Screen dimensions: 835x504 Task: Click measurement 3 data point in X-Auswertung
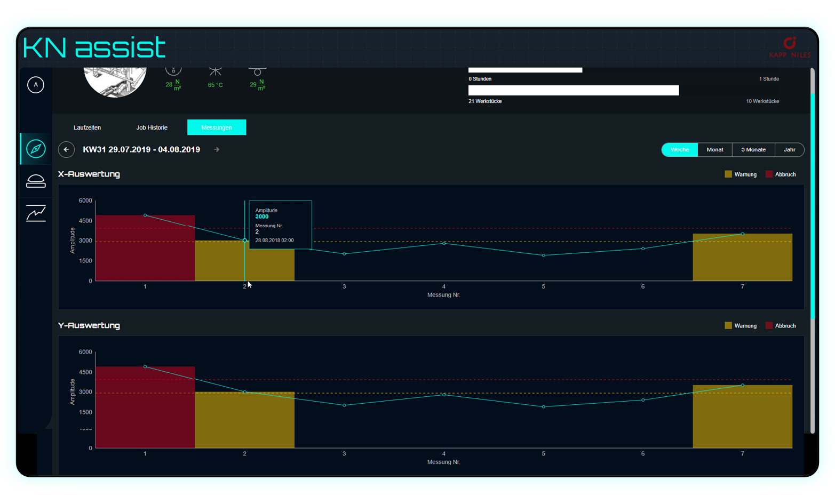tap(344, 254)
